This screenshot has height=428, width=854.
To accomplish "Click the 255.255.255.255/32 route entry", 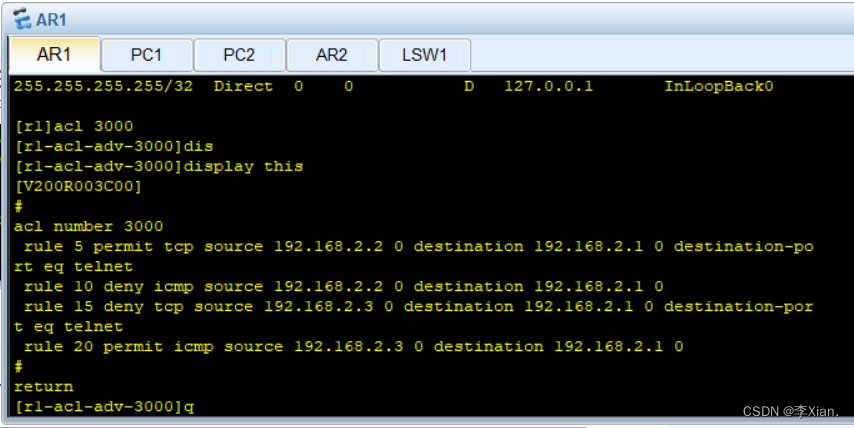I will click(393, 87).
